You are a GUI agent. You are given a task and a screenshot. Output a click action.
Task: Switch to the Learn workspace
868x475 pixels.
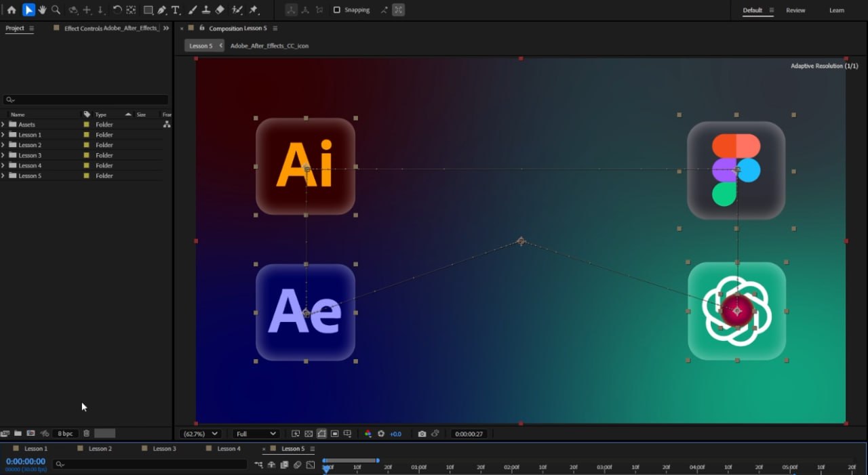pos(837,10)
